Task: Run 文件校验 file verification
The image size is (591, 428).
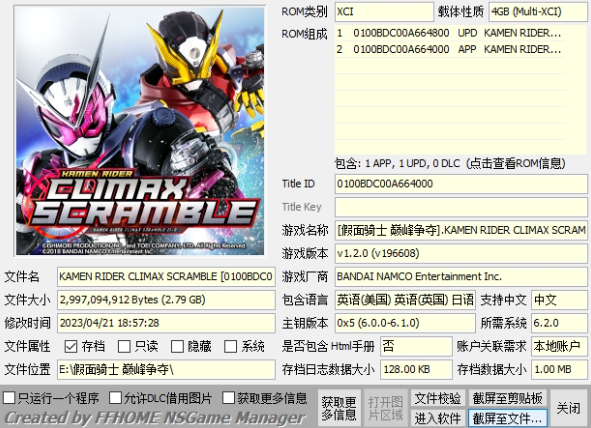Action: [438, 398]
